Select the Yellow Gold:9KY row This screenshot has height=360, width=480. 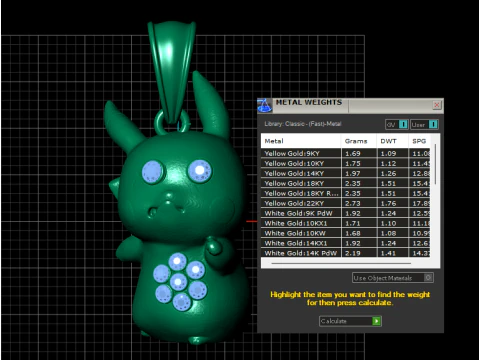coord(346,153)
